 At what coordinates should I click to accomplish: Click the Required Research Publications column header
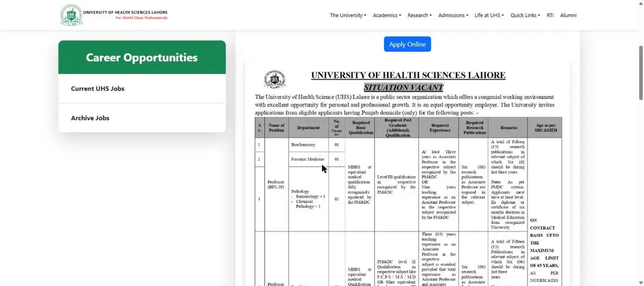474,127
